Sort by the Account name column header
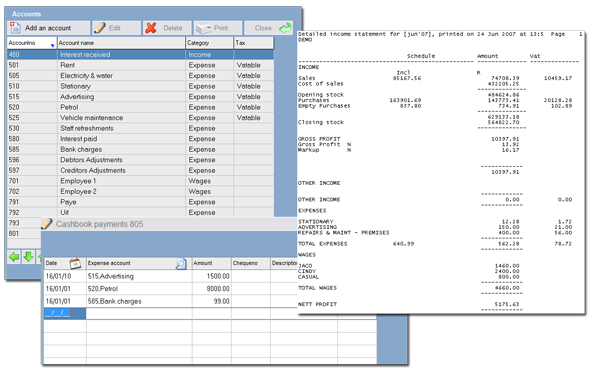Screen dimensions: 600x376 pyautogui.click(x=121, y=43)
